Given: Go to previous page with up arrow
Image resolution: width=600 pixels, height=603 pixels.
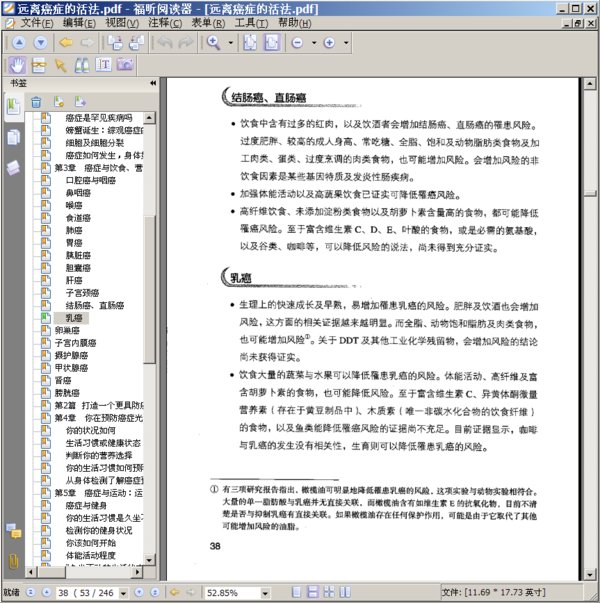Looking at the screenshot, I should tap(19, 42).
